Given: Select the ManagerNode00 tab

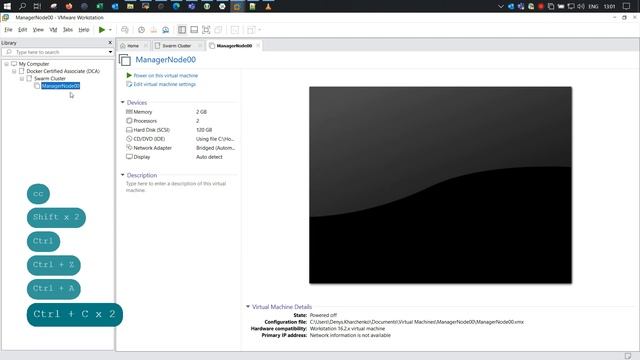Looking at the screenshot, I should click(234, 46).
